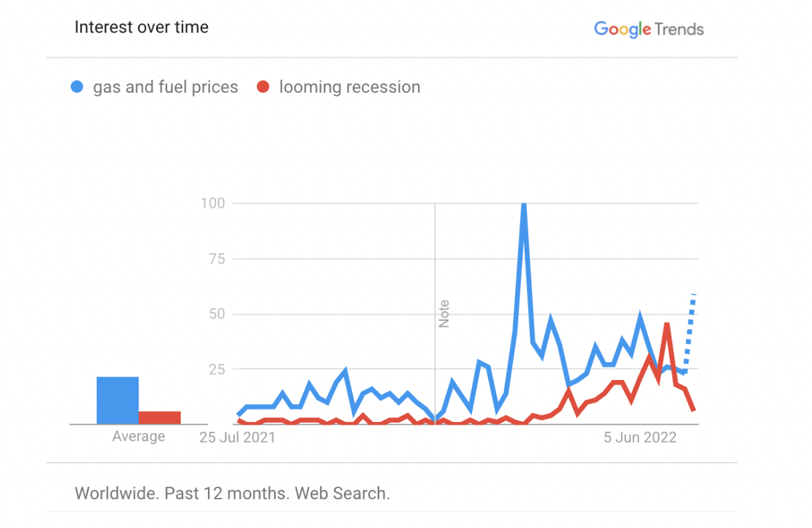Click the "Interest over time" heading
Image resolution: width=812 pixels, height=528 pixels.
tap(141, 27)
